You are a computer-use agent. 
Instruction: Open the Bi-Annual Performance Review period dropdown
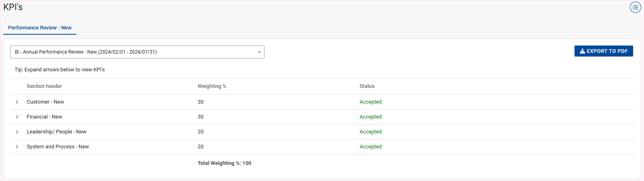pos(137,52)
